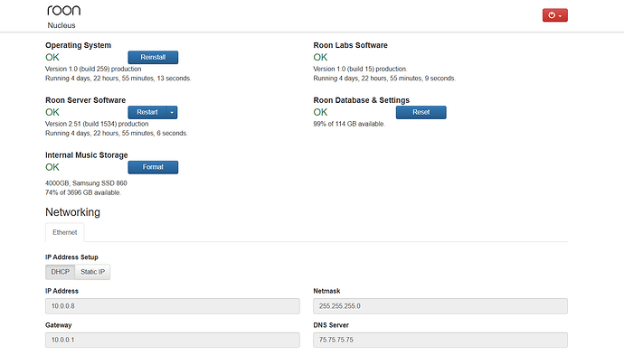The image size is (624, 364).
Task: Reset Roon Database & Settings
Action: click(x=421, y=113)
